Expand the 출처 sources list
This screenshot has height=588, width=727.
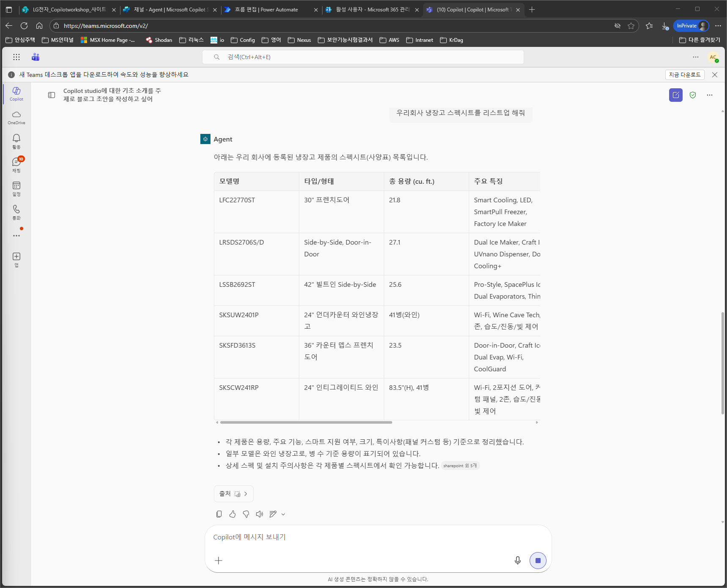pos(234,494)
